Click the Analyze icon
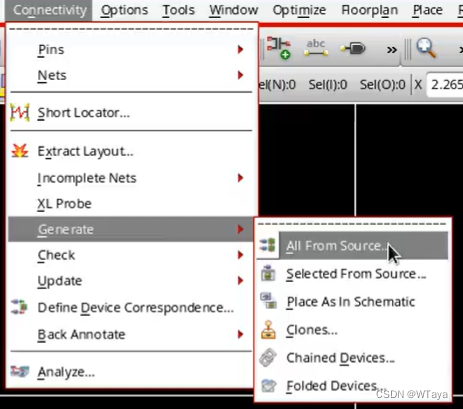Screen dimensions: 463x409 pos(19,371)
